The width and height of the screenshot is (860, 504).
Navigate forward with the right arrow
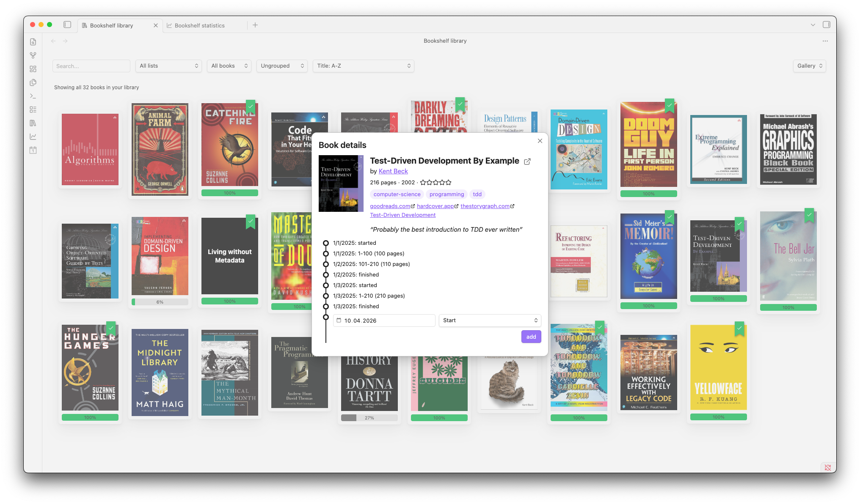tap(65, 41)
